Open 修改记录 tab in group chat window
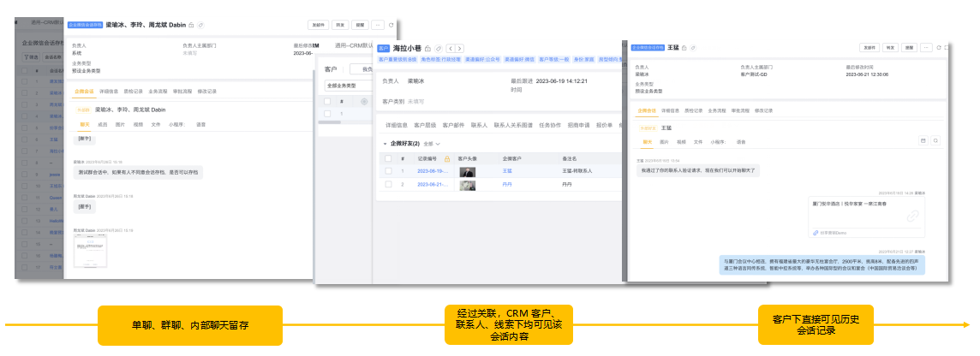The height and width of the screenshot is (356, 980). tap(206, 92)
